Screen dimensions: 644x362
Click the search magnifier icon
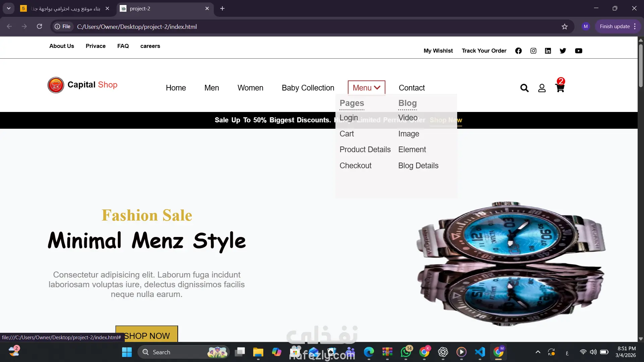click(x=524, y=88)
